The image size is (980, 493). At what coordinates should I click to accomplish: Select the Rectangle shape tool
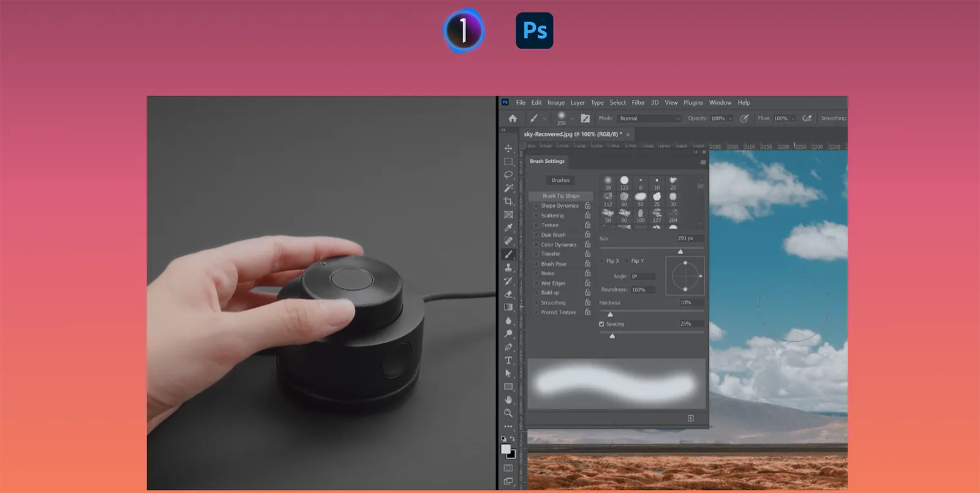click(x=508, y=386)
